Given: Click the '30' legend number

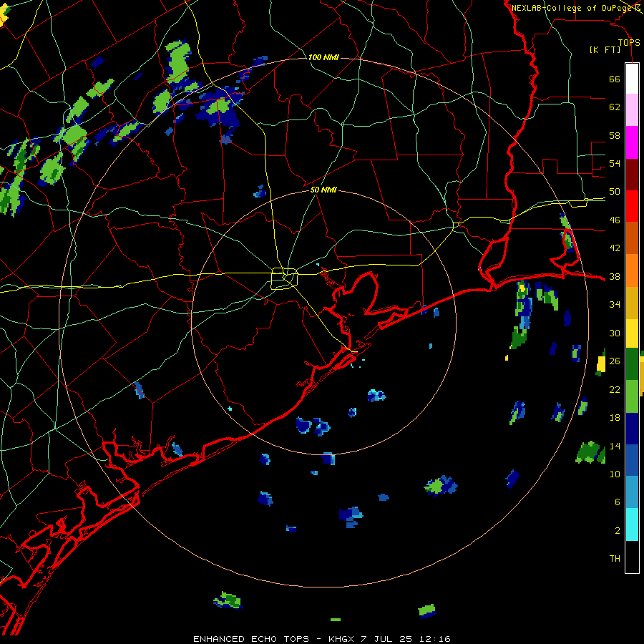Looking at the screenshot, I should 615,333.
